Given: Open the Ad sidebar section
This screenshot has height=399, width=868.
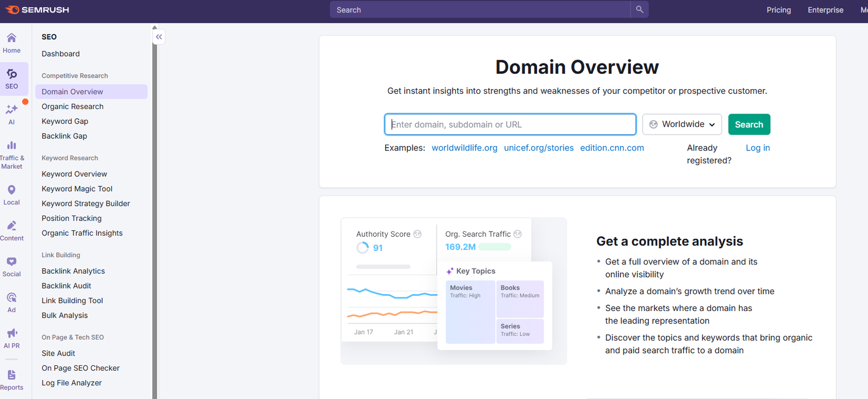Looking at the screenshot, I should click(x=11, y=302).
